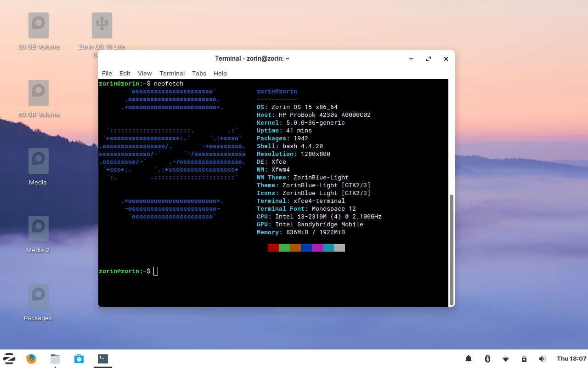This screenshot has height=368, width=588.
Task: Click the clock showing Thu 18:07
Action: [571, 358]
